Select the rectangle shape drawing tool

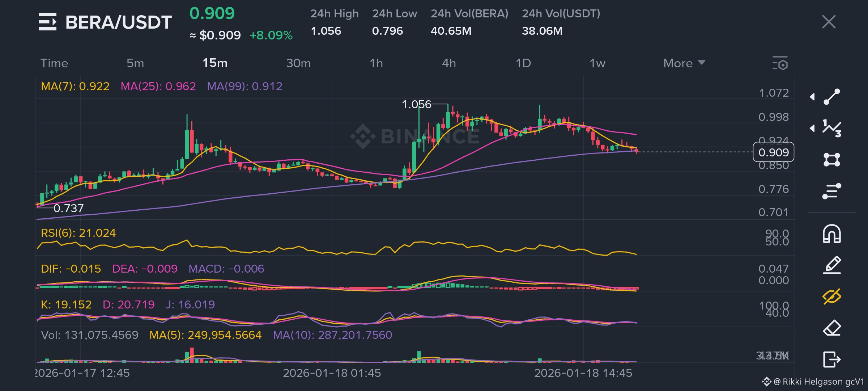[x=832, y=160]
